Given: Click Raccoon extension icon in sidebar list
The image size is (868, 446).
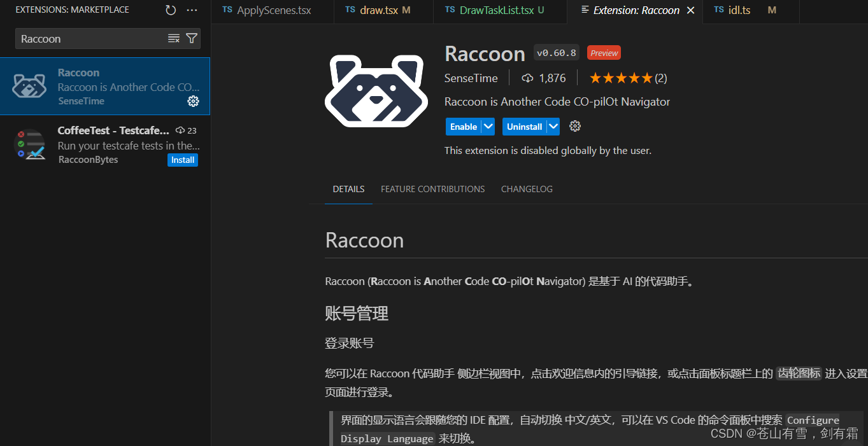Looking at the screenshot, I should 30,86.
